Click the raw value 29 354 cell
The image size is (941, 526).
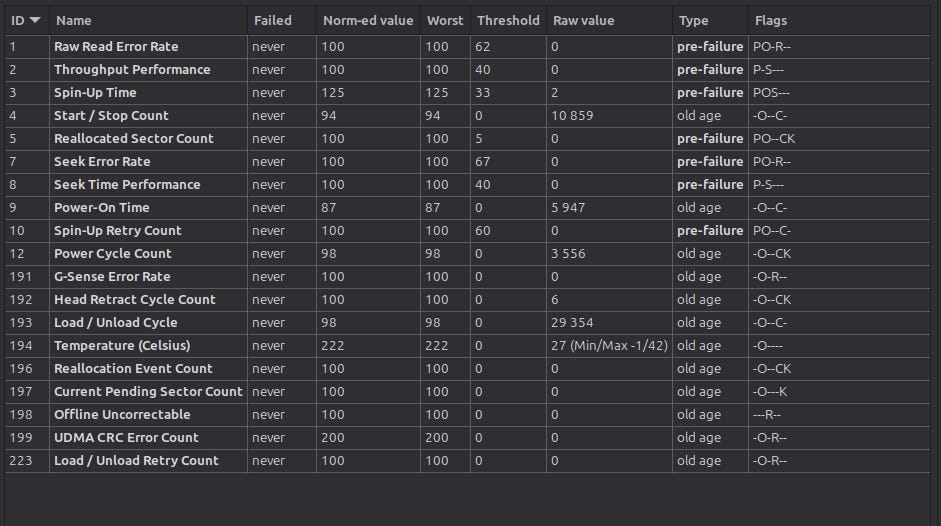point(609,323)
